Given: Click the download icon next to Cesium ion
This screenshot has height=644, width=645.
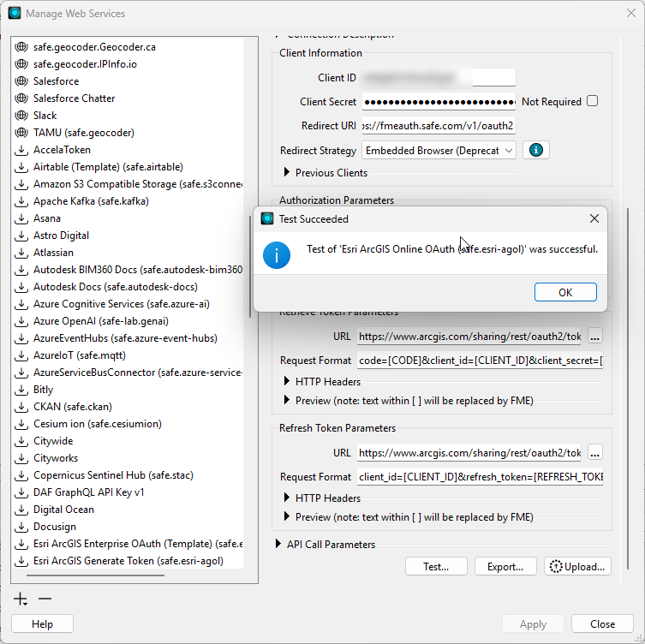Looking at the screenshot, I should pos(21,424).
